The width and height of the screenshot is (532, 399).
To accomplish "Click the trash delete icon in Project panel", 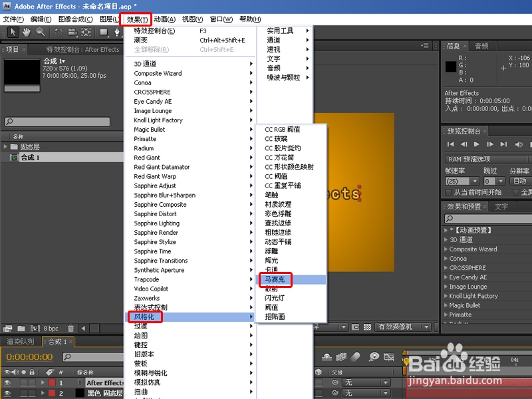I will (70, 329).
